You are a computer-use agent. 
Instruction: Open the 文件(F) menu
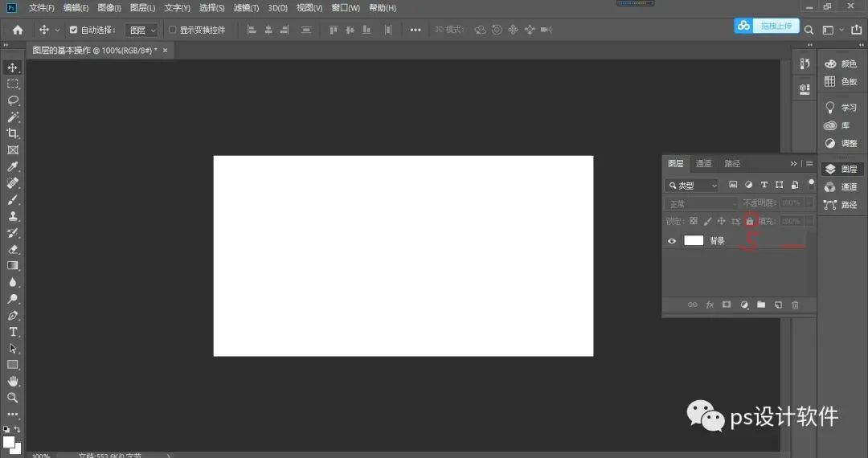[42, 8]
